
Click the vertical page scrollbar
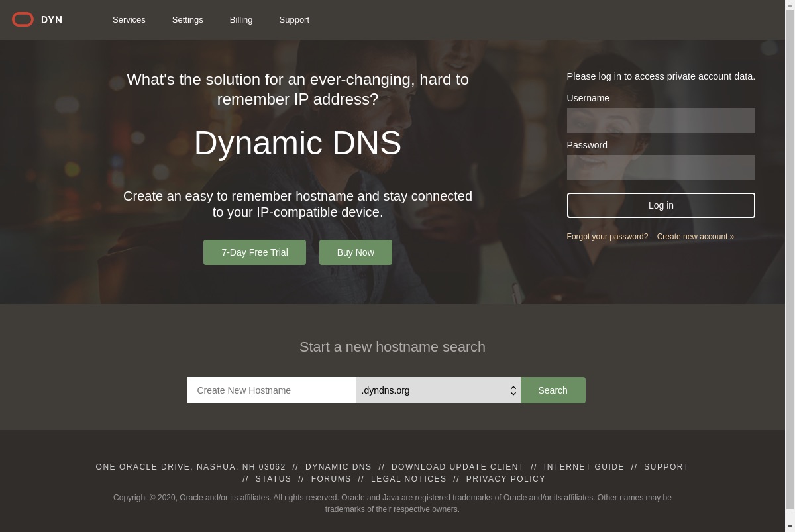(x=790, y=258)
